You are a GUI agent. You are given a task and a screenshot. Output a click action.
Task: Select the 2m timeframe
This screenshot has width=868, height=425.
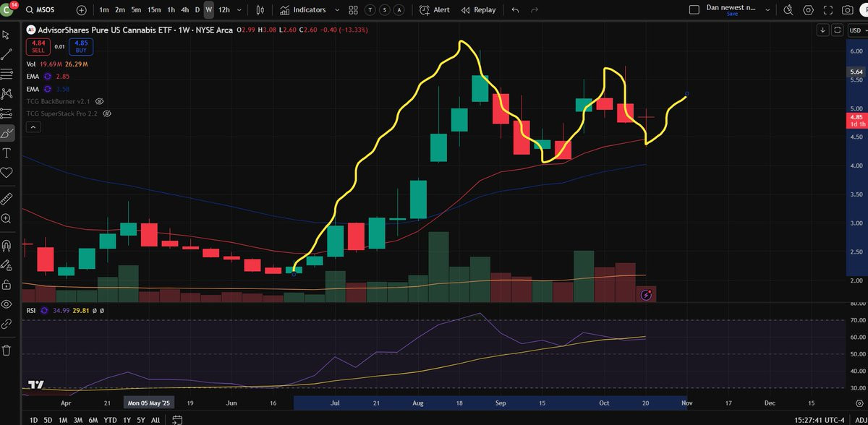pyautogui.click(x=120, y=10)
